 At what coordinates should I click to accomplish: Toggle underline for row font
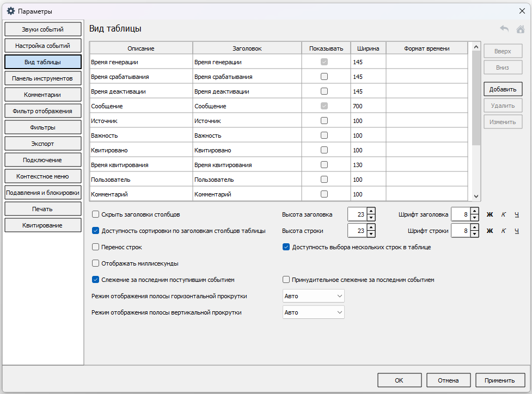pos(517,231)
